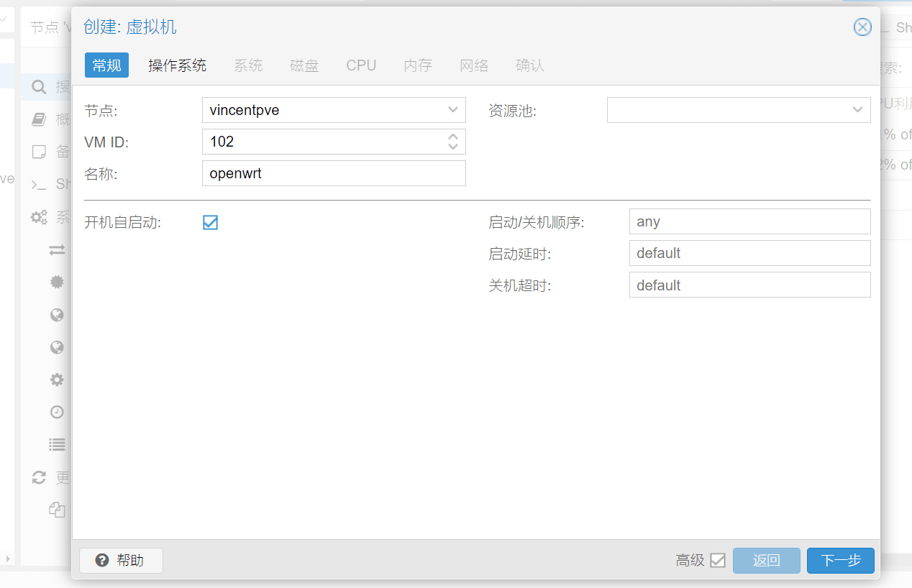Click the updates refresh icon in sidebar
Screen dimensions: 912x588
coord(39,477)
